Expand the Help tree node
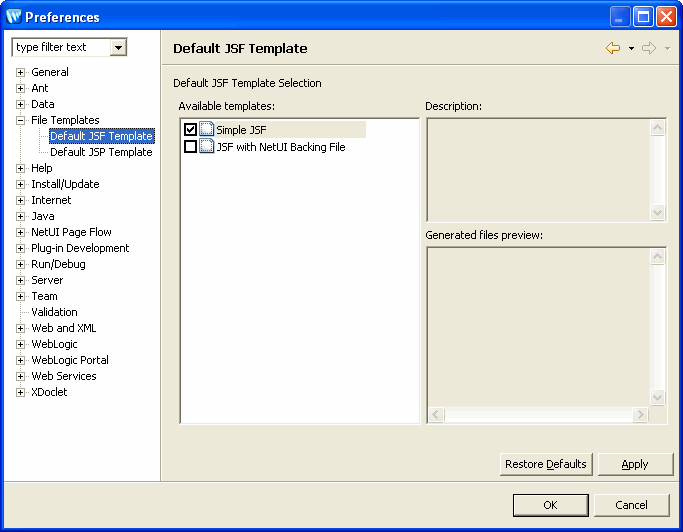 [20, 168]
